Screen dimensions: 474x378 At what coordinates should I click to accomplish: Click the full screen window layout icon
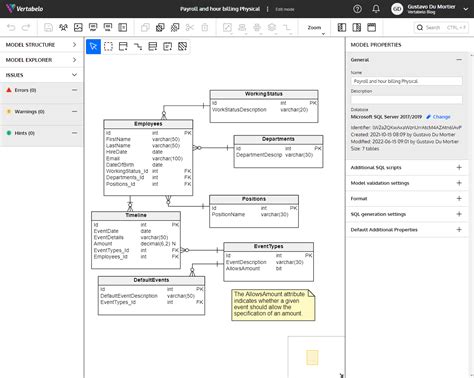coord(371,27)
